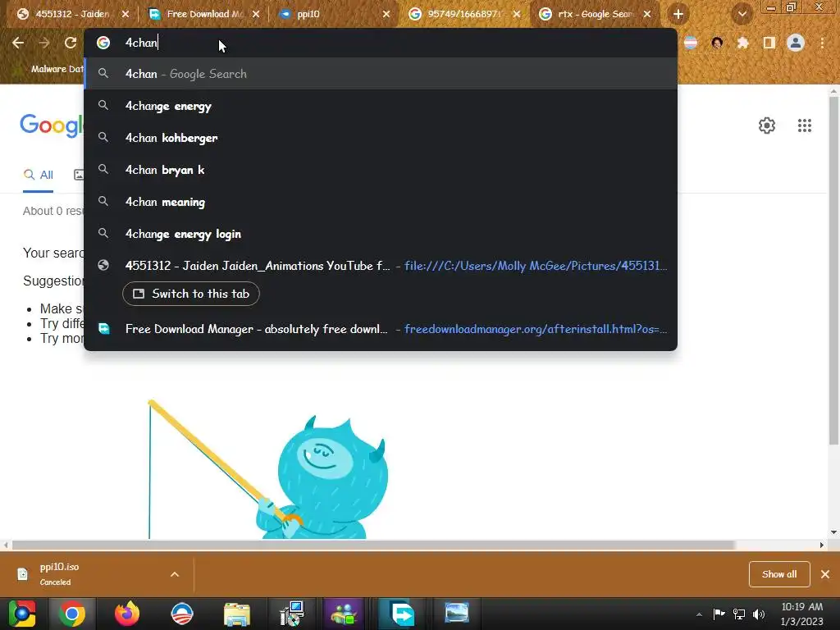Image resolution: width=840 pixels, height=630 pixels.
Task: Click the scroll down arrow on the page scrollbar
Action: [x=833, y=532]
